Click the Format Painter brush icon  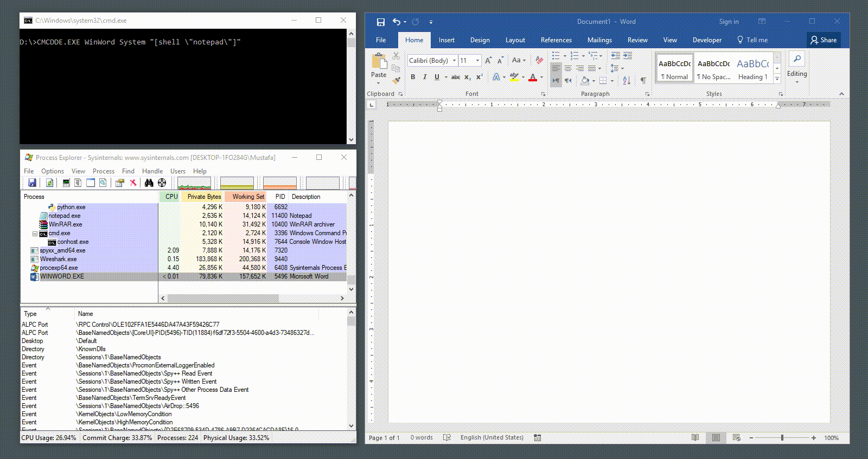click(x=397, y=80)
